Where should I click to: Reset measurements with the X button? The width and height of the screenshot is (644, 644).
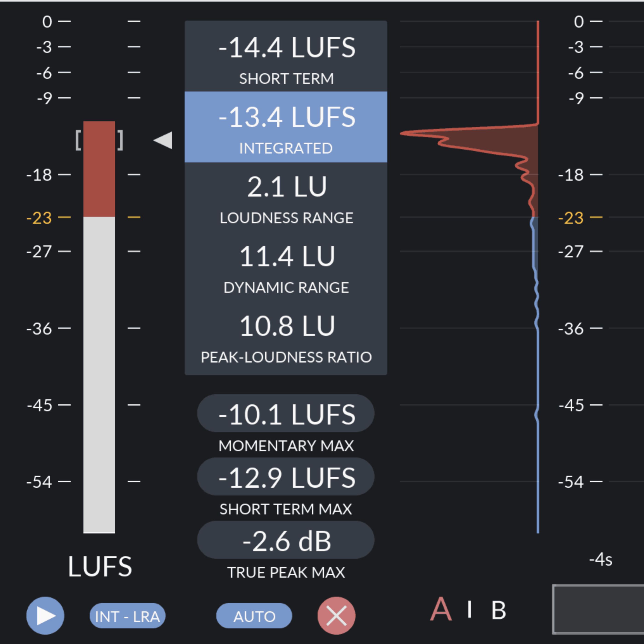point(336,616)
